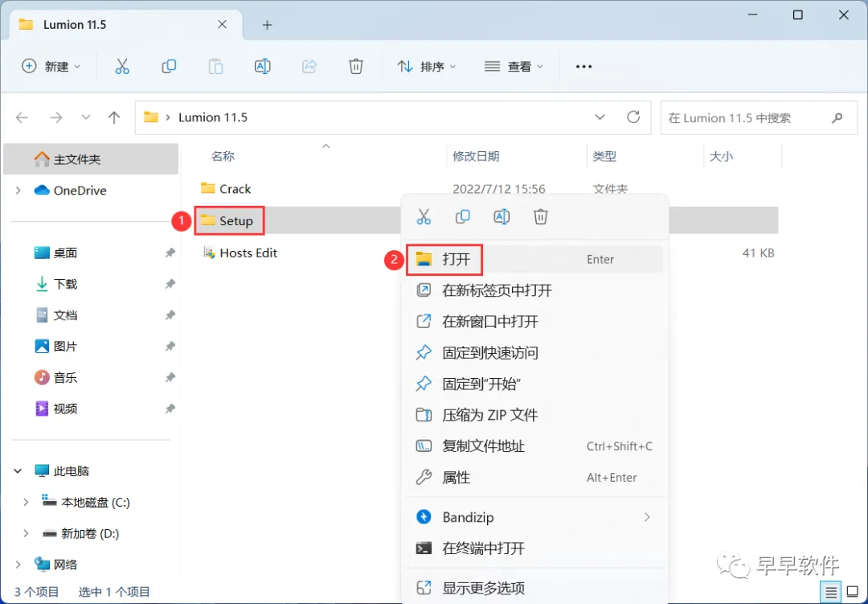The image size is (868, 604).
Task: Click the Cut icon in the toolbar
Action: point(122,67)
